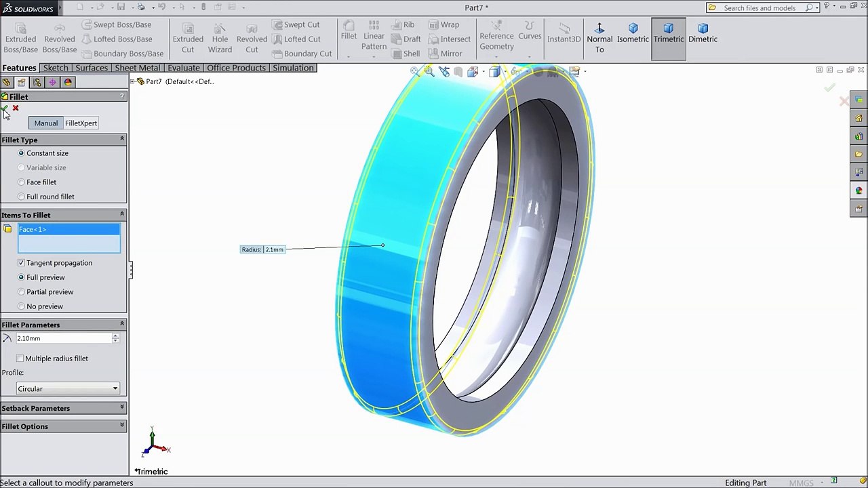Switch to the Simulation tab
The width and height of the screenshot is (868, 488).
pyautogui.click(x=293, y=68)
